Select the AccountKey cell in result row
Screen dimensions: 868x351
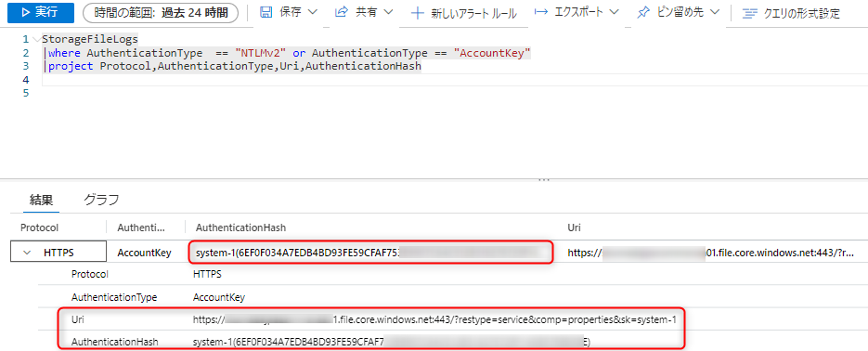145,253
